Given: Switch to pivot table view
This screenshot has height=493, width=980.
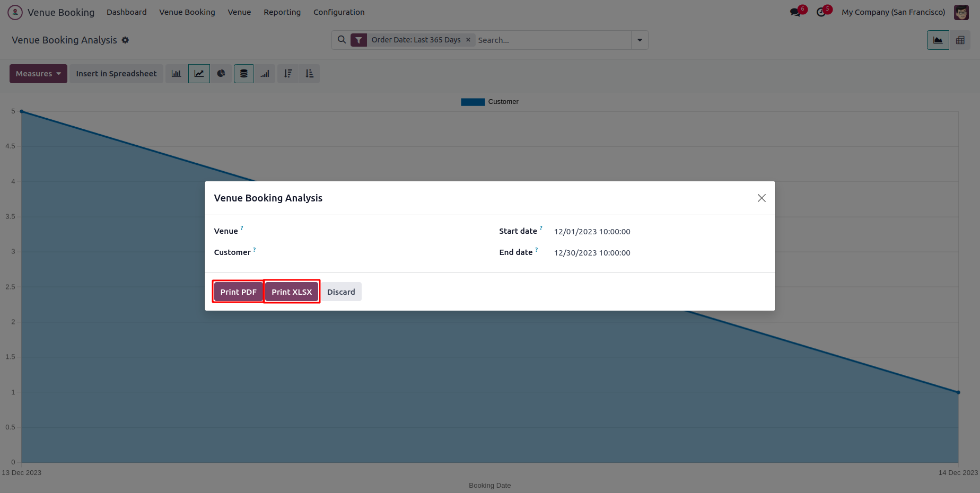Looking at the screenshot, I should 960,40.
